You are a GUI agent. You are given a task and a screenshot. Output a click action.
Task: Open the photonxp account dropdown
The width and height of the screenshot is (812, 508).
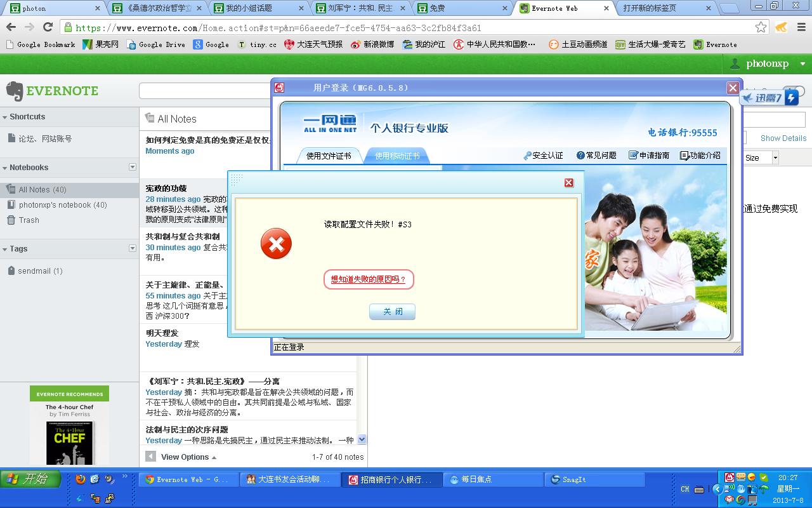click(767, 63)
